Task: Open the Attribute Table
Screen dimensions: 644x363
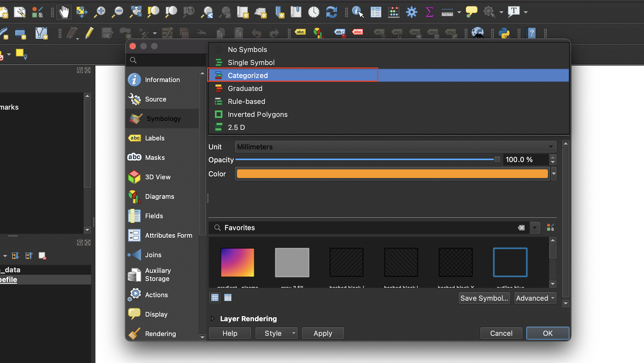Action: [x=376, y=12]
